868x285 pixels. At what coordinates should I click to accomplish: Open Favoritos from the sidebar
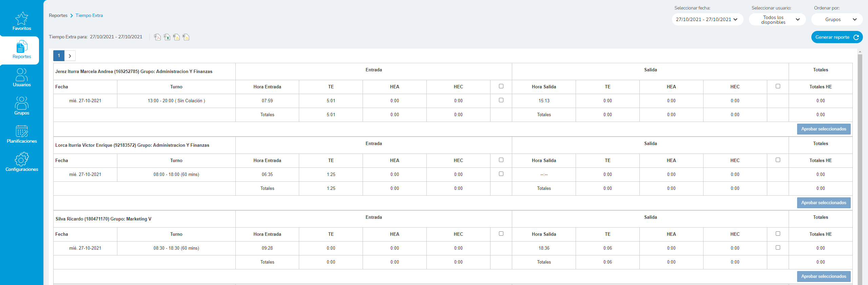[22, 21]
